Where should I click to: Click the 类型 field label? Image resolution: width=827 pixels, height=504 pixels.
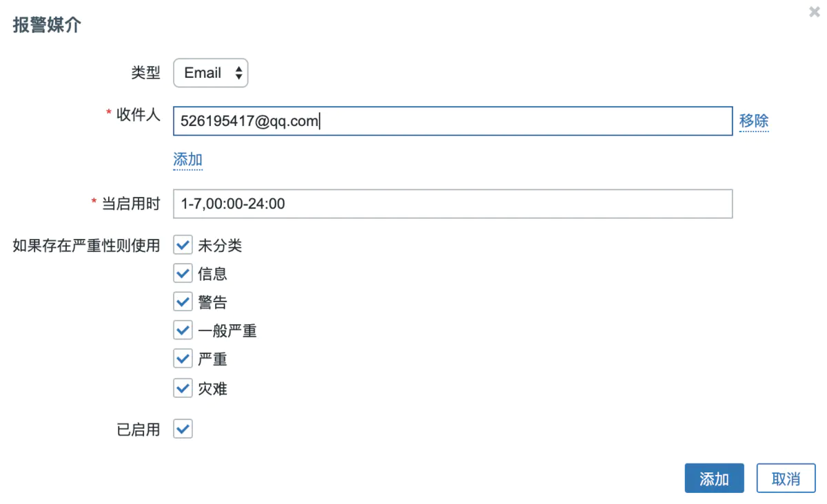click(x=145, y=73)
